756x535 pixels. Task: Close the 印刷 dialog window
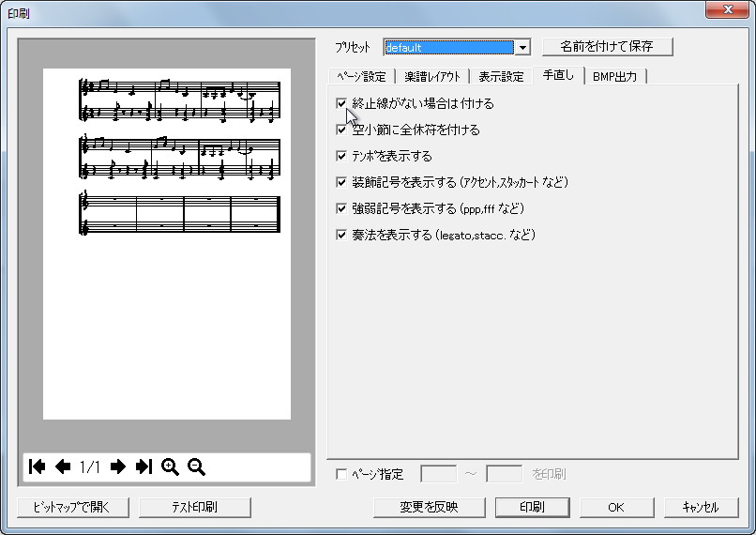(727, 9)
